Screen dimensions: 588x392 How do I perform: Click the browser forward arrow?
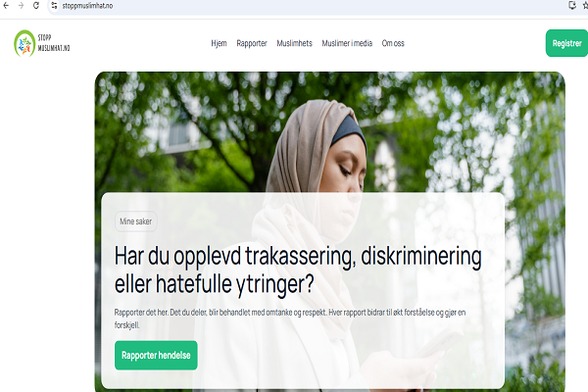[21, 5]
